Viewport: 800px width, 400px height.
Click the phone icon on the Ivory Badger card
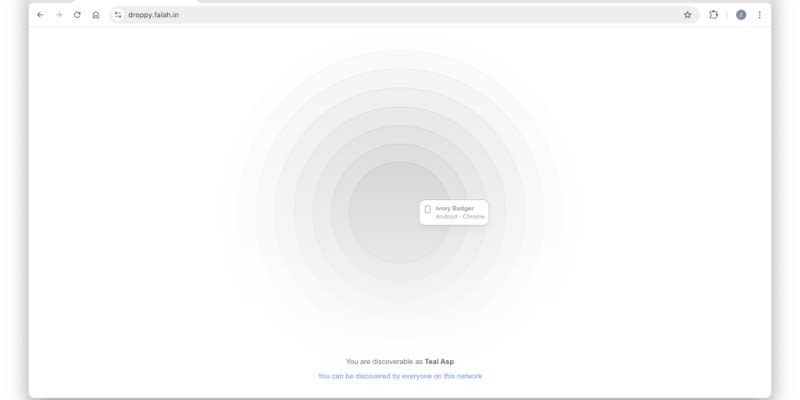428,210
